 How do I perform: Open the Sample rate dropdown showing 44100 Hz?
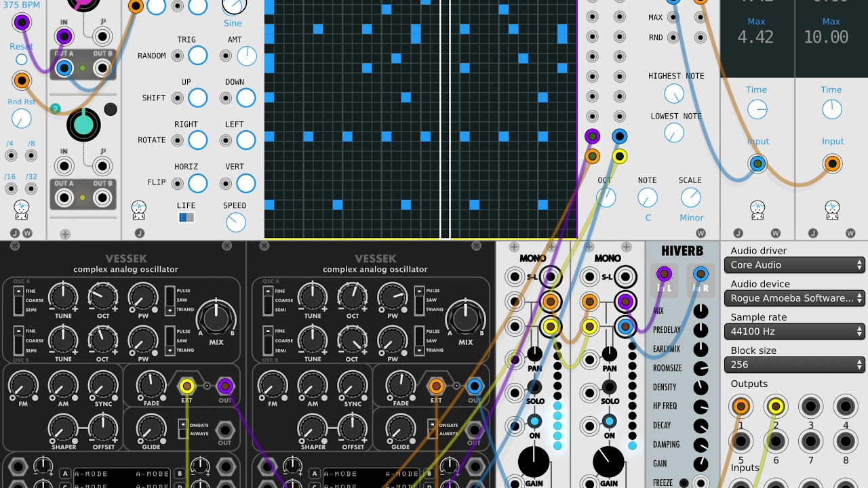pos(796,331)
